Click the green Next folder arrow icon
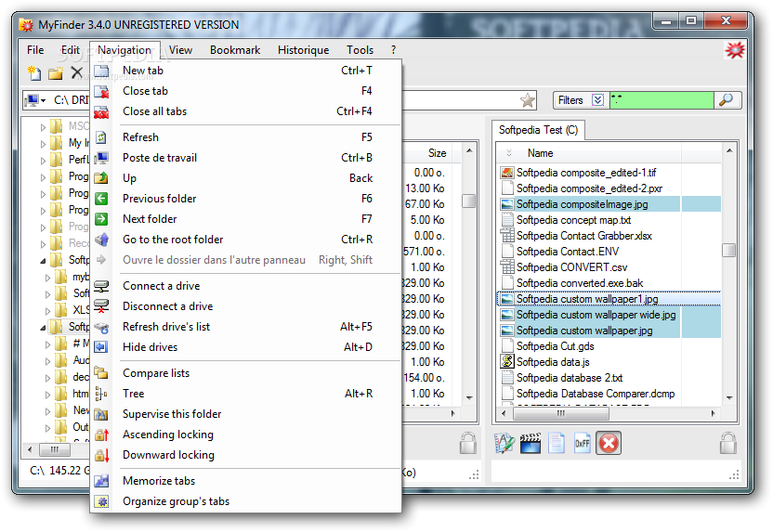The width and height of the screenshot is (773, 532). point(101,219)
